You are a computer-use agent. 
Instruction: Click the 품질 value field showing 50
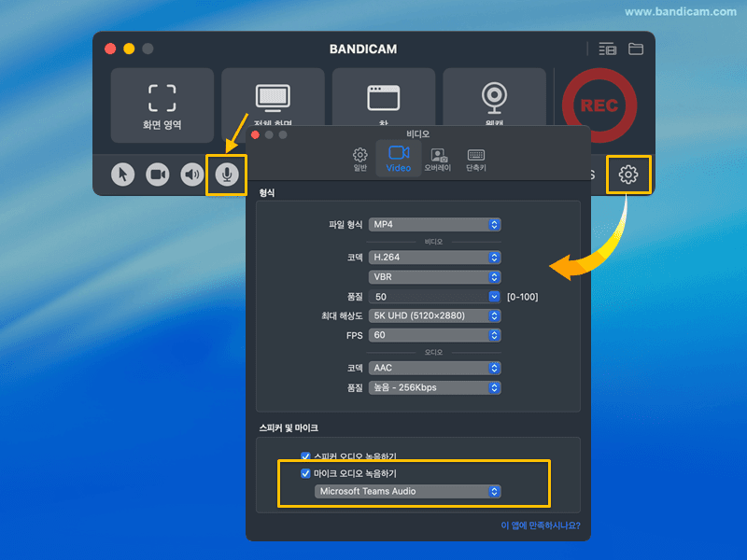[430, 297]
